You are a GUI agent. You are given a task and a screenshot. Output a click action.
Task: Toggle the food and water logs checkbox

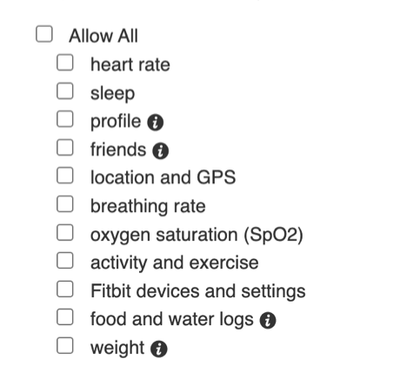[65, 317]
